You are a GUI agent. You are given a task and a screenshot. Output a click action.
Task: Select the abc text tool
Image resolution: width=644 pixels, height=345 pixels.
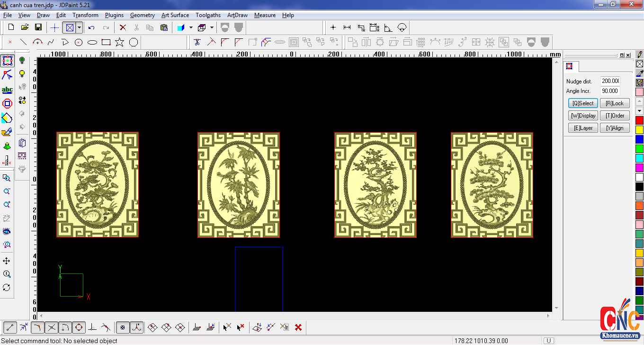click(7, 90)
